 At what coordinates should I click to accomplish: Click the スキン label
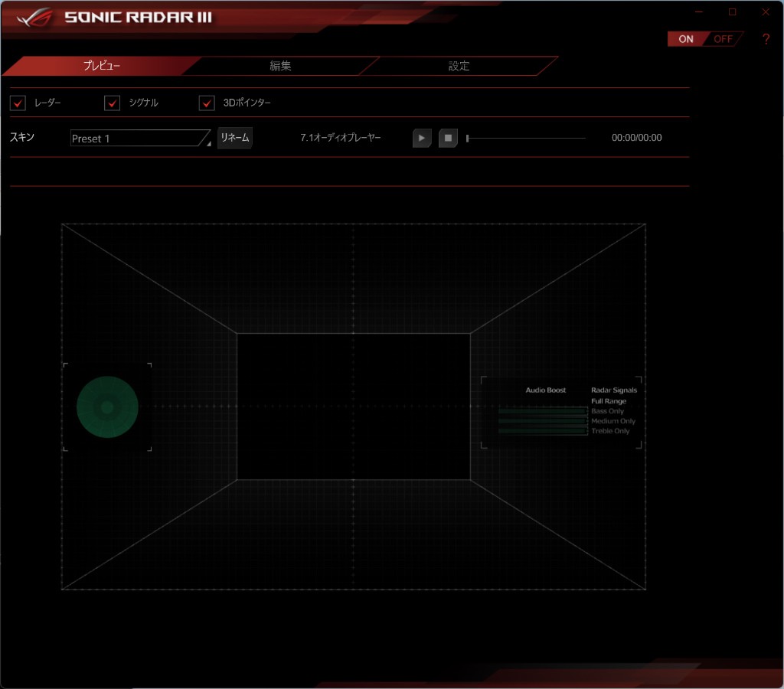(x=22, y=137)
